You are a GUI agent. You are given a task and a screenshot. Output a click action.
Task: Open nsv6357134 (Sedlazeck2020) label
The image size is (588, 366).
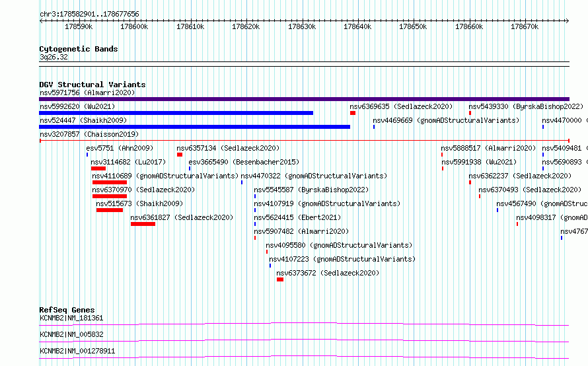click(x=228, y=148)
